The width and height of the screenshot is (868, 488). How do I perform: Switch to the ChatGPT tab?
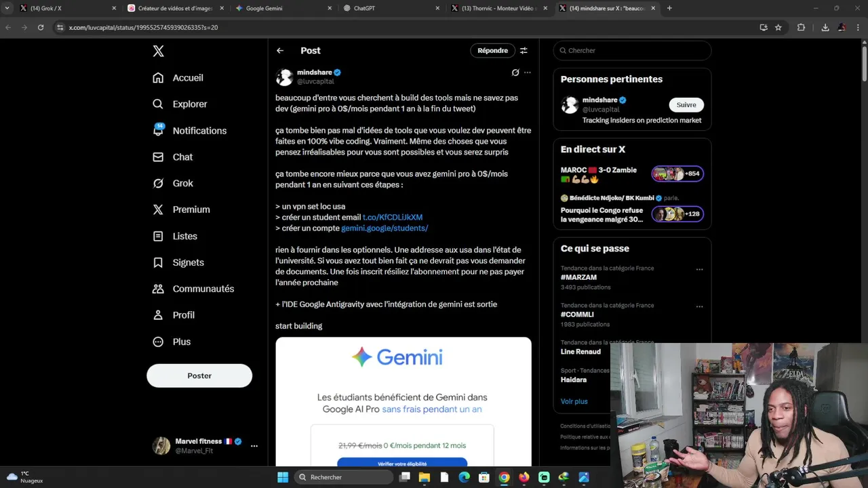tap(390, 8)
